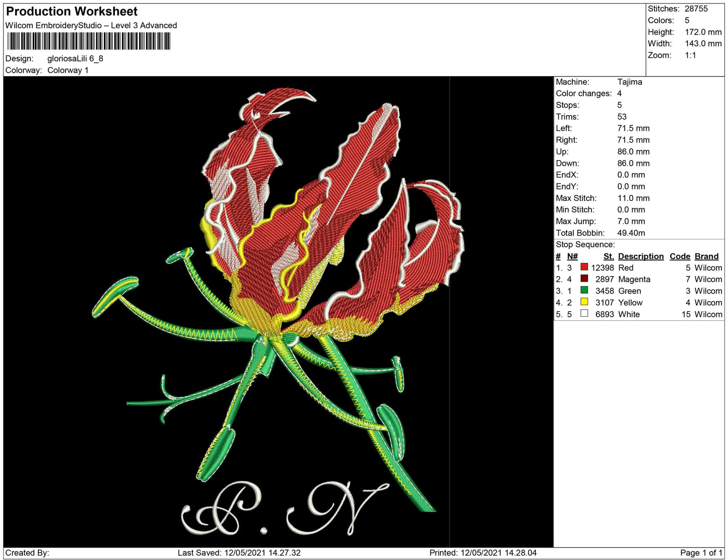Select the Colorway 1 label
The height and width of the screenshot is (560, 728).
click(x=68, y=70)
